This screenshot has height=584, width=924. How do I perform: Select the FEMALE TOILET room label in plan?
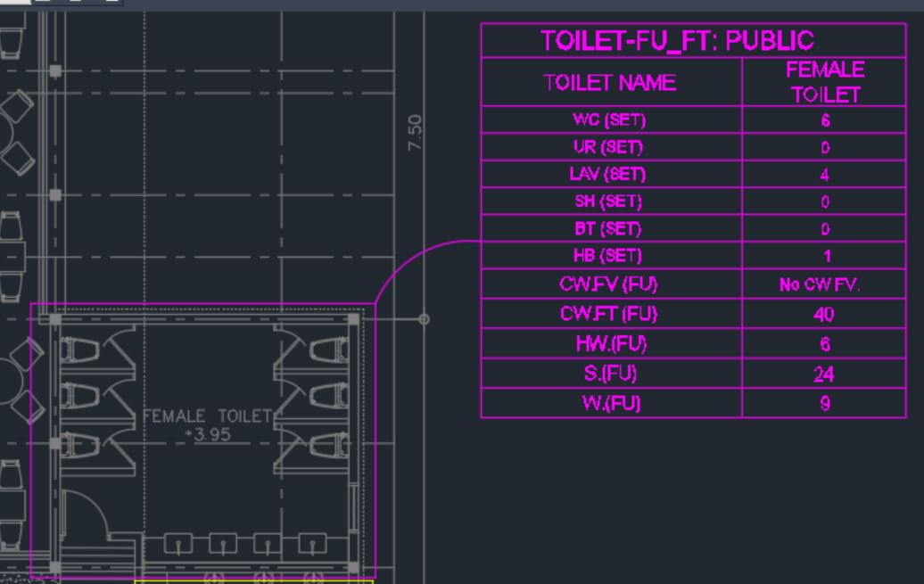(x=206, y=415)
